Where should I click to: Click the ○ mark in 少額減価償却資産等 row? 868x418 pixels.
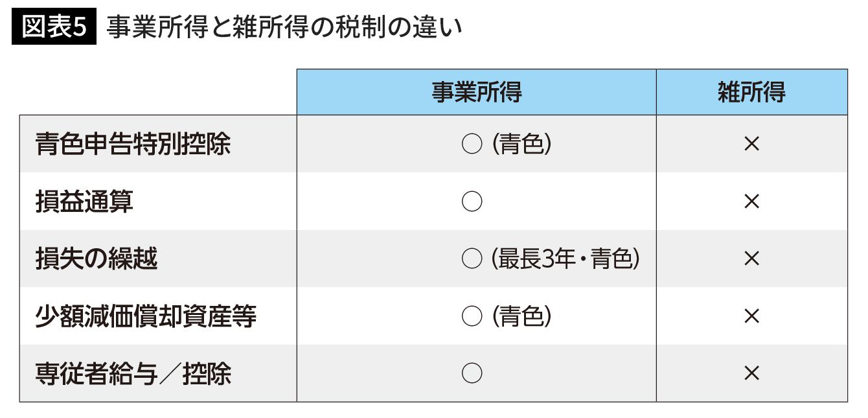click(472, 316)
